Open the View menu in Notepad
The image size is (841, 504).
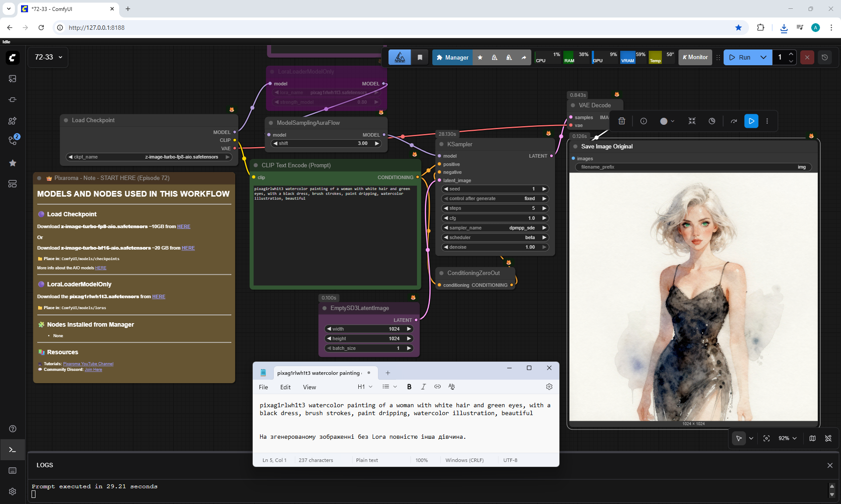[309, 387]
